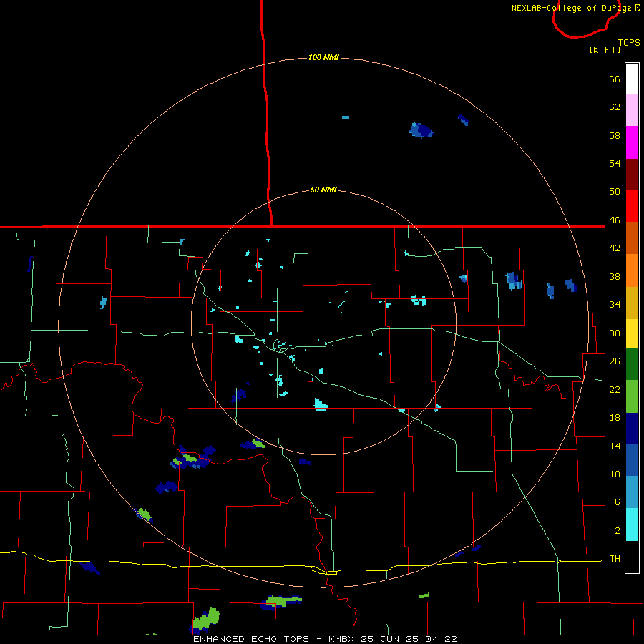This screenshot has height=644, width=644.
Task: Click legend label "TH"
Action: pyautogui.click(x=615, y=559)
